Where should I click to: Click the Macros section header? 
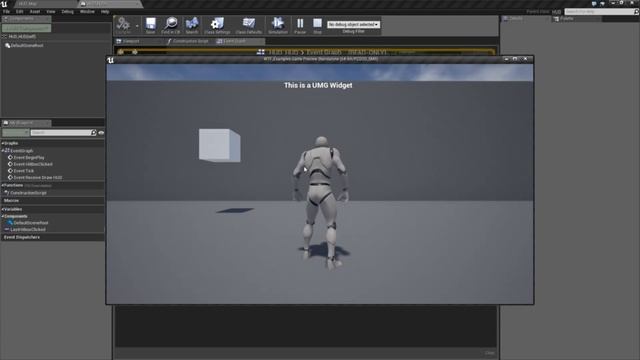click(11, 201)
